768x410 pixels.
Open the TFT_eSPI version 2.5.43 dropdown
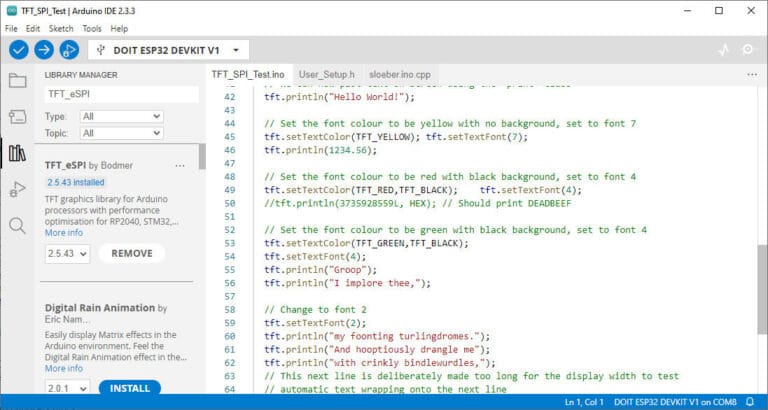pos(67,253)
